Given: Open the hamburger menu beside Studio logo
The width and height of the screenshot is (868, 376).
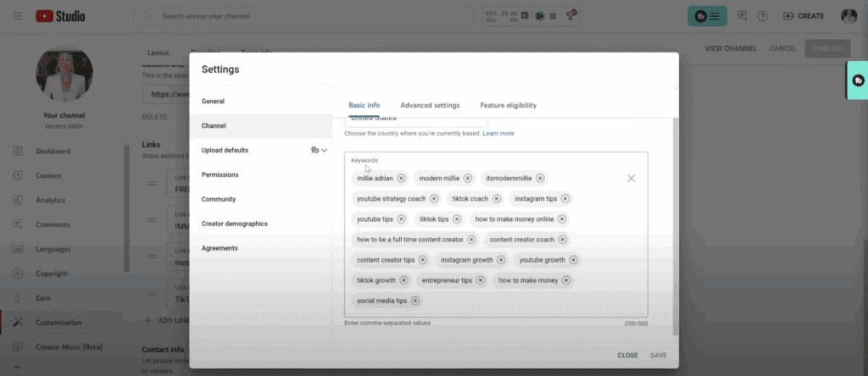Looking at the screenshot, I should (18, 16).
